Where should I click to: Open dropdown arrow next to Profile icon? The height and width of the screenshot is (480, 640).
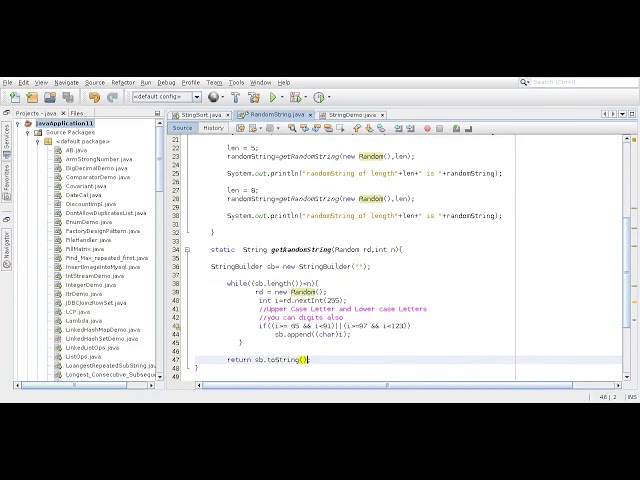pos(329,97)
